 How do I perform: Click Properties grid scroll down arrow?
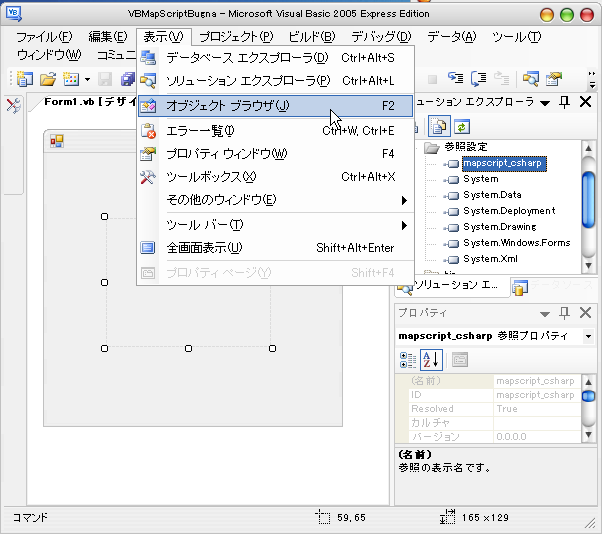click(588, 435)
